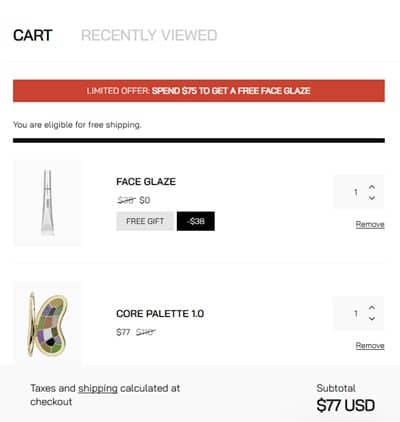Remove Face Glaze from the cart
This screenshot has height=422, width=400.
370,224
